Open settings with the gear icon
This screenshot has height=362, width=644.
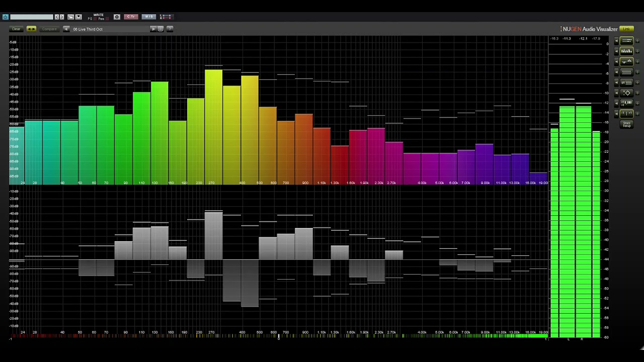[x=117, y=17]
